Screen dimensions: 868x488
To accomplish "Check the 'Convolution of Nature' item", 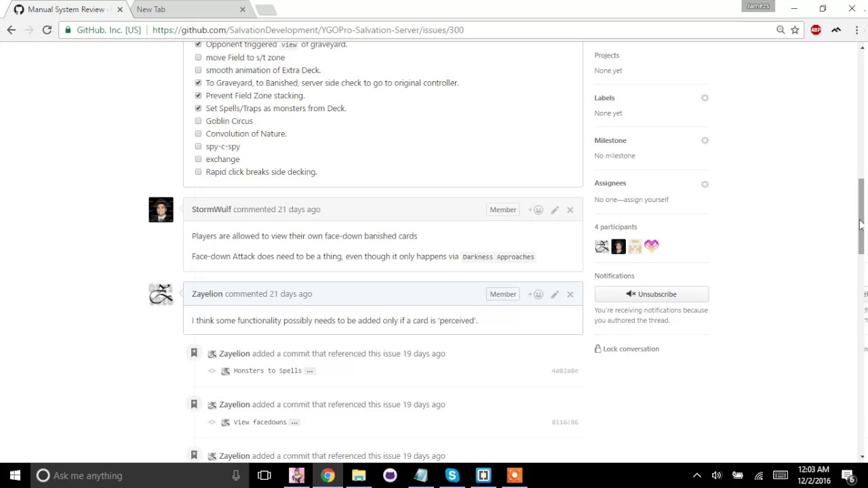I will pyautogui.click(x=198, y=134).
